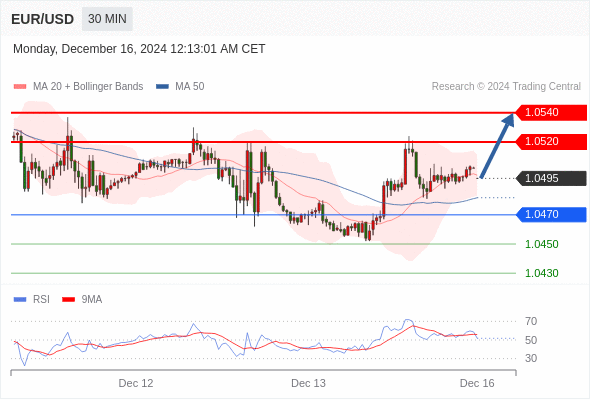590x400 pixels.
Task: Click the MA 20 + Bollinger Bands legend label
Action: pos(88,87)
